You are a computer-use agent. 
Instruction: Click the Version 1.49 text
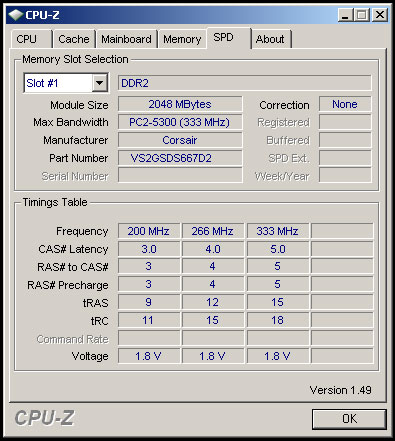coord(340,390)
